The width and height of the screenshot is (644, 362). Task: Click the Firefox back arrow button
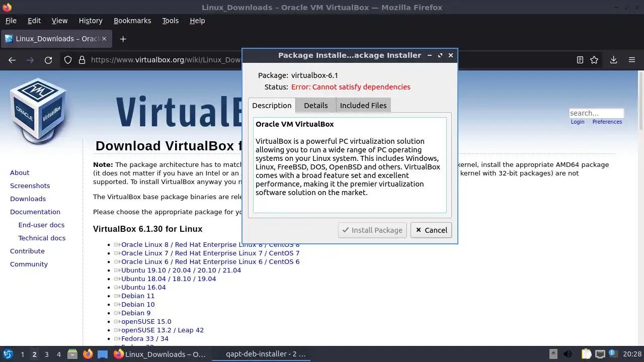[x=12, y=60]
